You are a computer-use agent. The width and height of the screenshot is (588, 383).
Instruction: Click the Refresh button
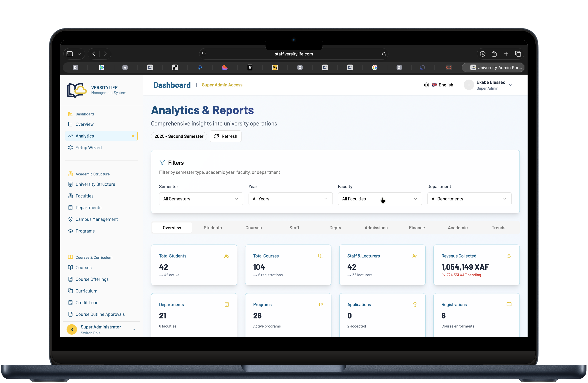coord(225,136)
